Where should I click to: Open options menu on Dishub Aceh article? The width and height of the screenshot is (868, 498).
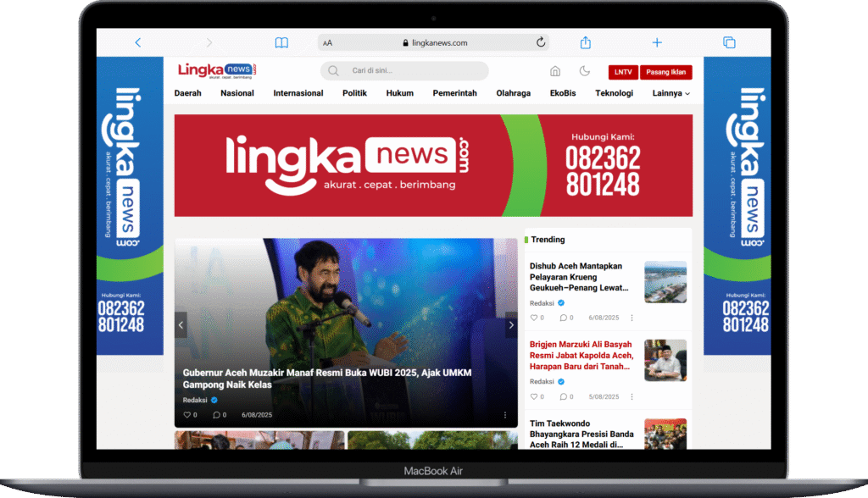(632, 318)
